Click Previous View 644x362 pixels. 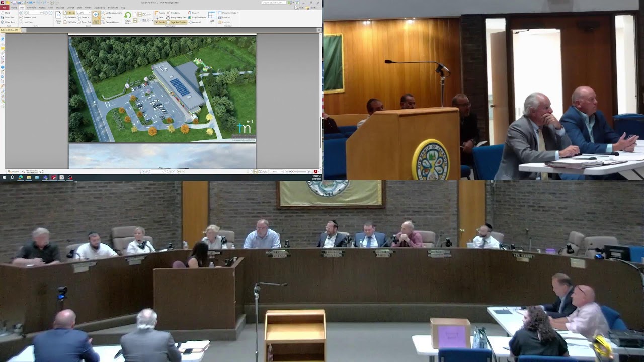pos(28,18)
